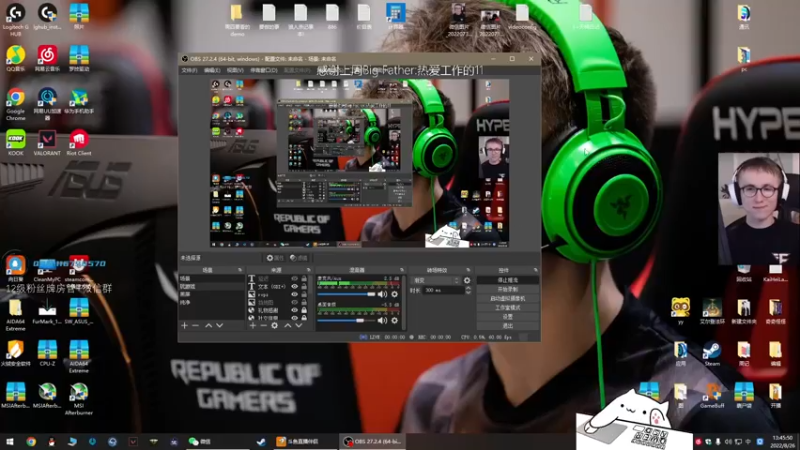Select 纯净 scene in Scenes list

click(x=211, y=303)
